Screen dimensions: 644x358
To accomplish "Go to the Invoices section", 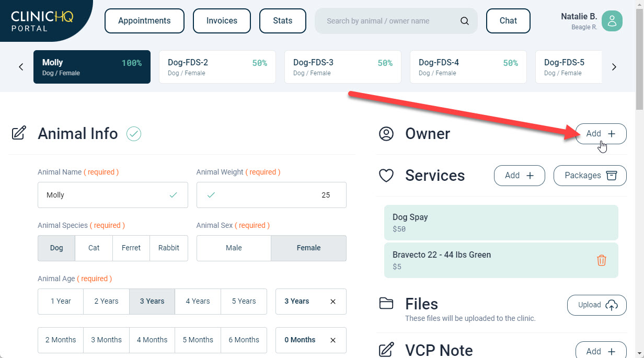I will [222, 21].
